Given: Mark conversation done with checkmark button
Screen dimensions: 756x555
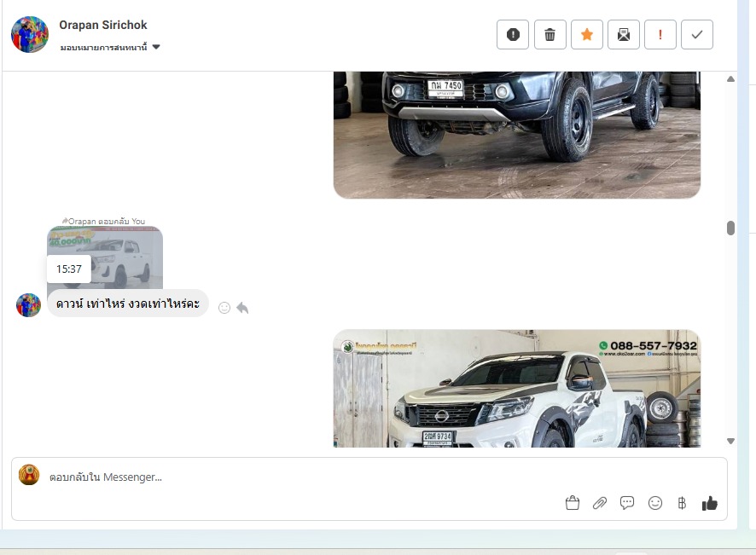Looking at the screenshot, I should (697, 35).
